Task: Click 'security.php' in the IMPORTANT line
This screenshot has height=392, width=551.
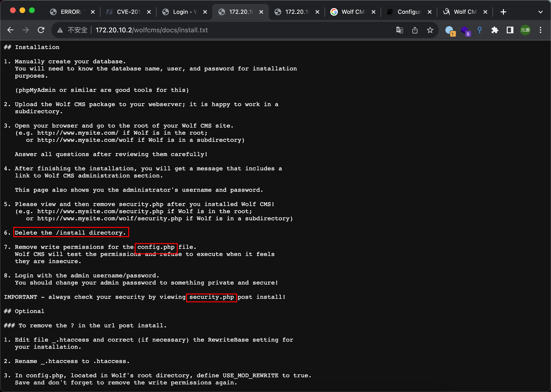Action: 212,297
